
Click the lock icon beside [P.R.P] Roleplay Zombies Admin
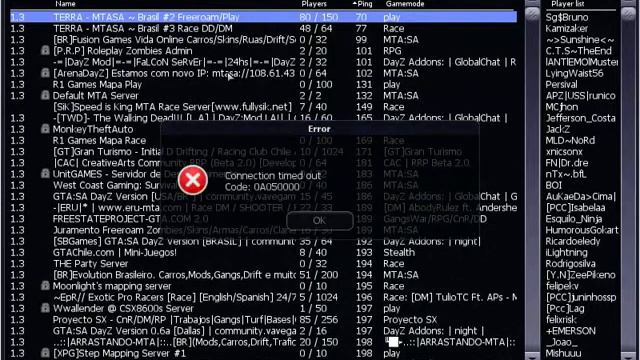(x=45, y=51)
